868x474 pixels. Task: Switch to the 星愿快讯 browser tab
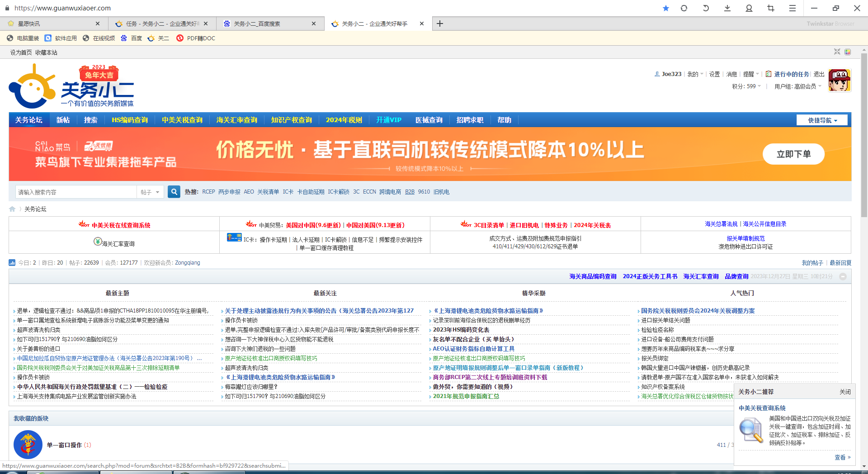[x=54, y=24]
